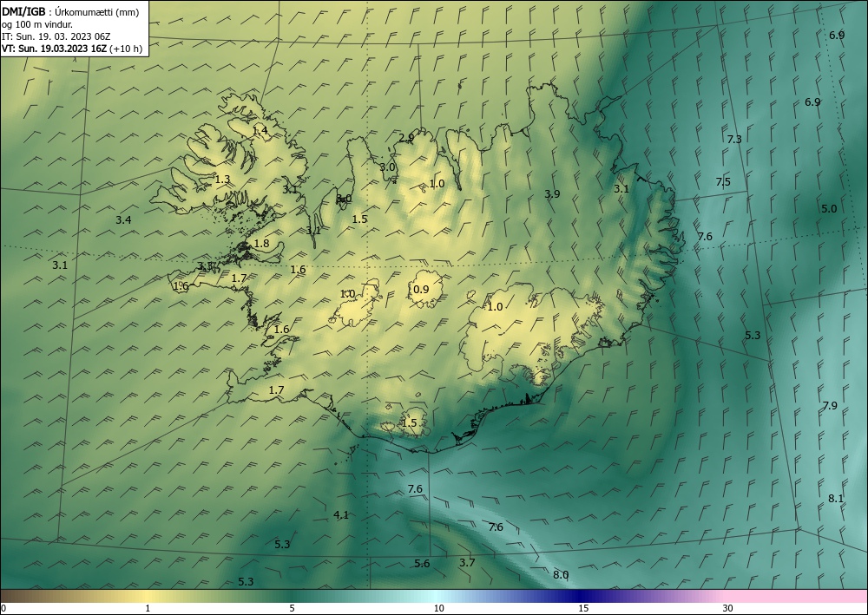This screenshot has width=868, height=615.
Task: Select the 7.5 value off the east coast
Action: pyautogui.click(x=723, y=182)
